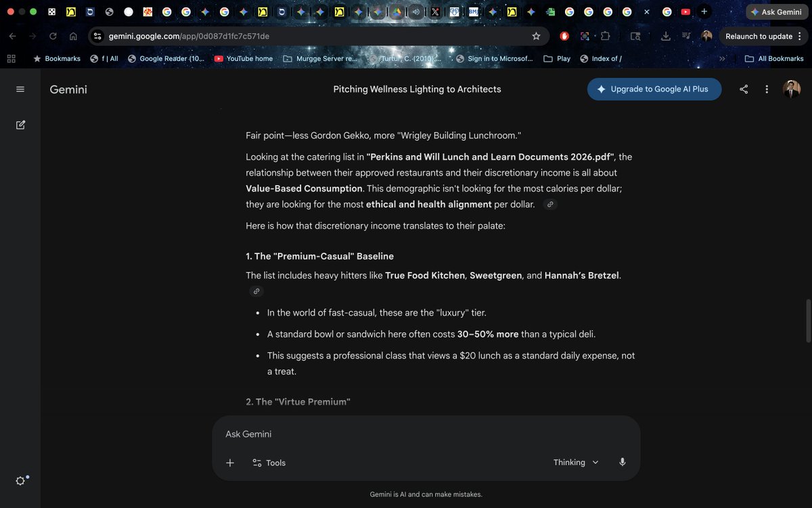Viewport: 812px width, 508px height.
Task: Open the Index of / bookmark
Action: [601, 58]
